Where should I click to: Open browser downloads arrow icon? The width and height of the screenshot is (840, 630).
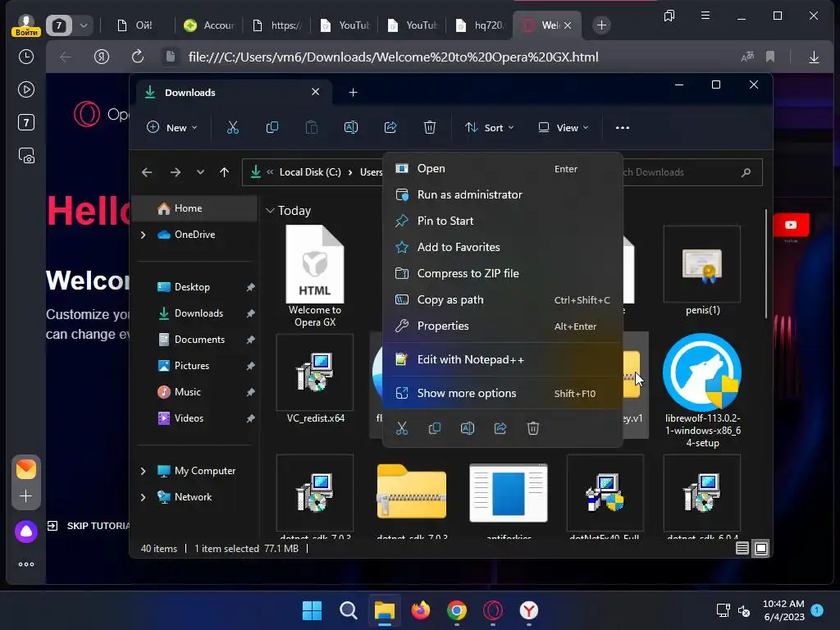(814, 57)
